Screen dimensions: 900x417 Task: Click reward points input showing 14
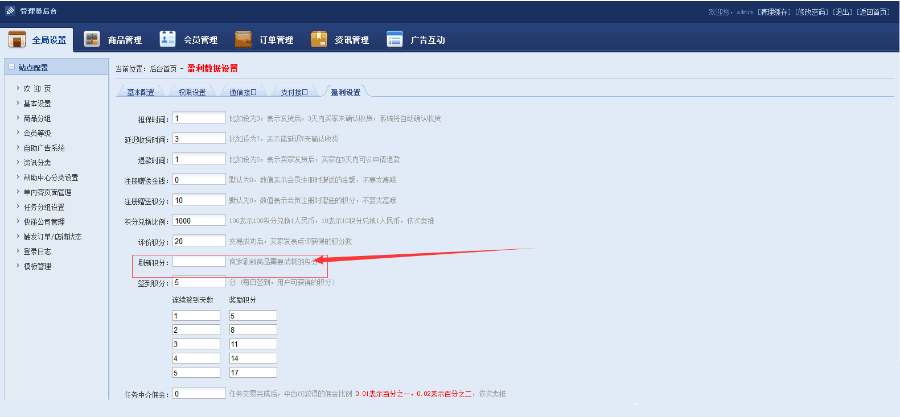click(253, 358)
